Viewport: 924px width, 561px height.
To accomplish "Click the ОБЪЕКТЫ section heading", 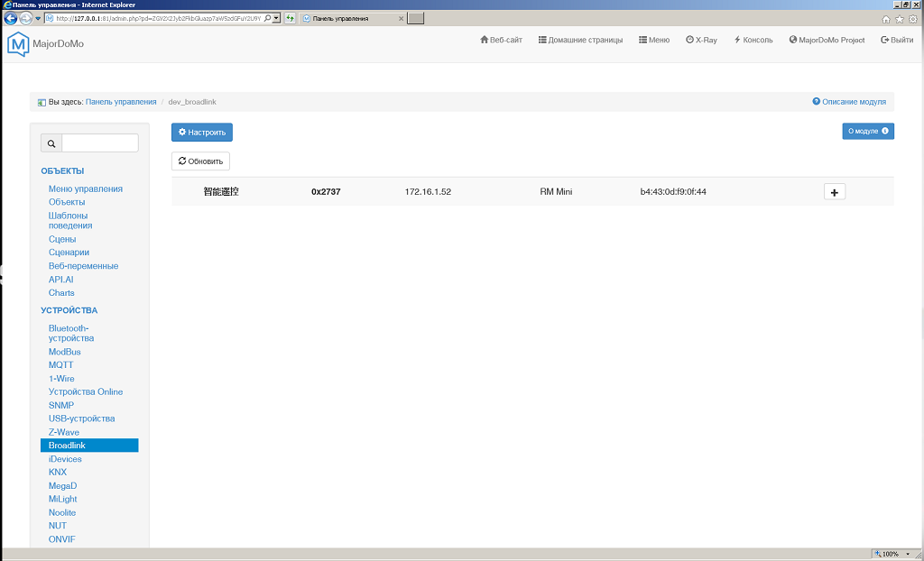I will pos(62,170).
